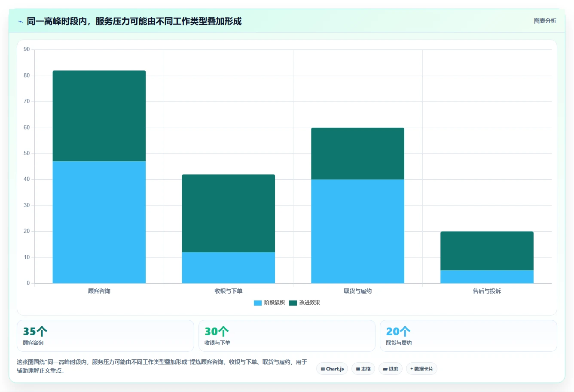Click the y-axis value 60
This screenshot has height=392, width=574.
click(x=27, y=128)
